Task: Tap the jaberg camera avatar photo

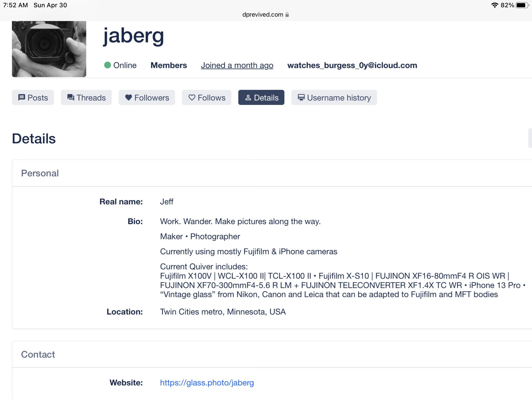Action: point(49,49)
